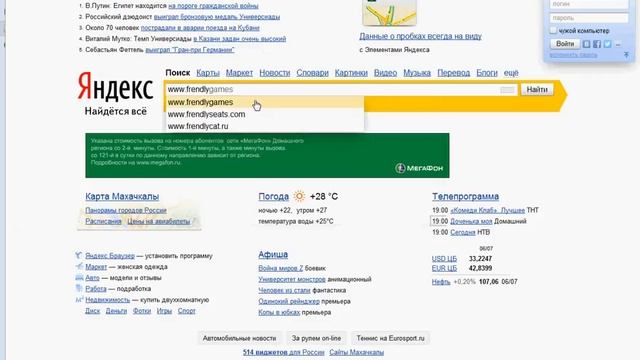Open the Нефть oil price link
This screenshot has width=640, height=360.
pos(441,282)
